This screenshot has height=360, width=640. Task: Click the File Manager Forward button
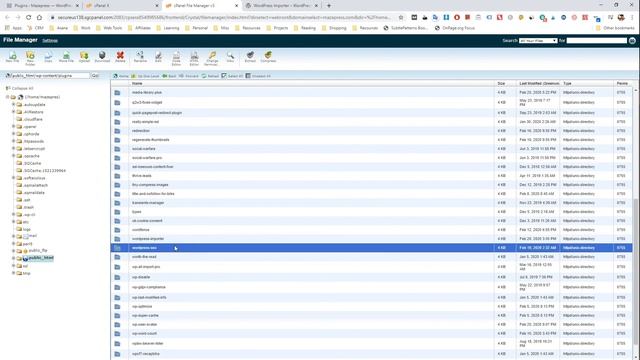pyautogui.click(x=189, y=76)
